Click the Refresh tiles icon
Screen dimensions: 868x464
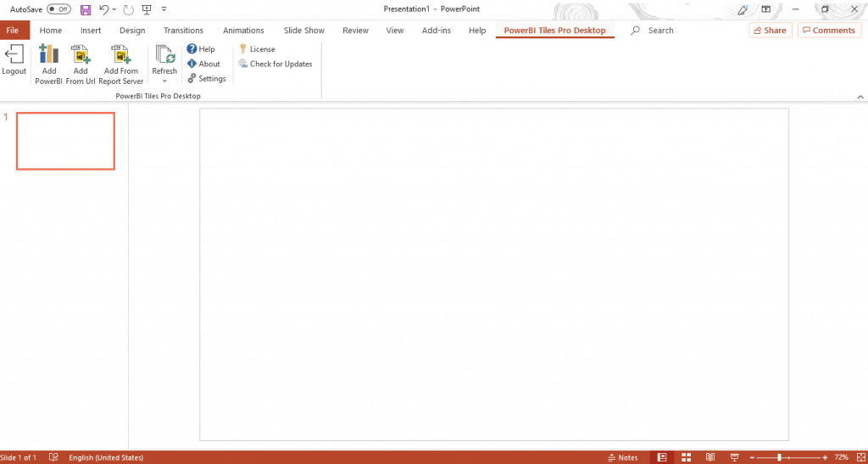click(164, 55)
